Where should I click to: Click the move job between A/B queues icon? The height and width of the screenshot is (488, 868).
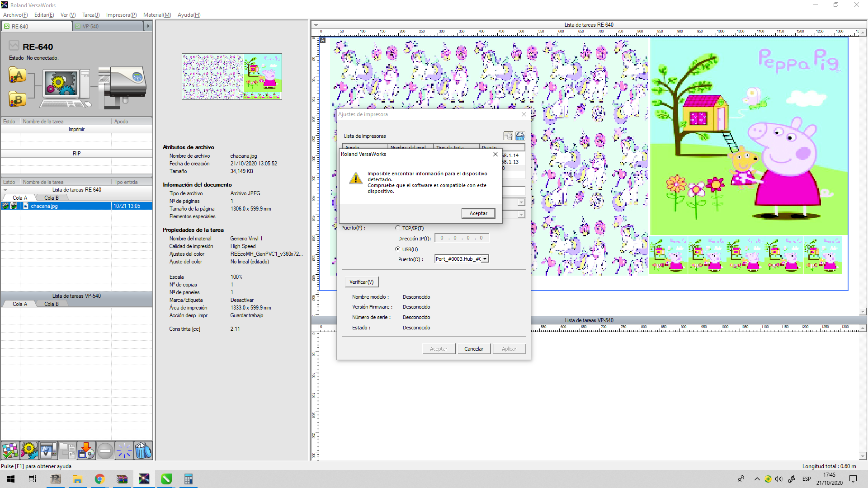pyautogui.click(x=67, y=450)
